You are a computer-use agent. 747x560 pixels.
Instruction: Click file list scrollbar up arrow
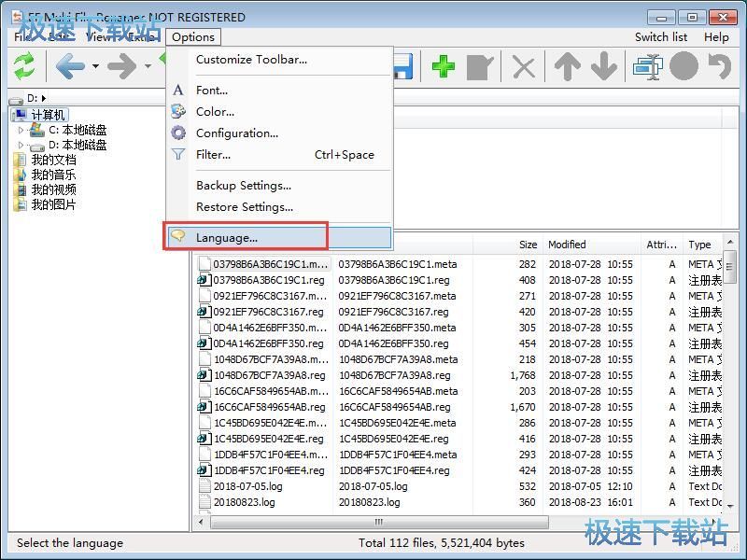[730, 243]
